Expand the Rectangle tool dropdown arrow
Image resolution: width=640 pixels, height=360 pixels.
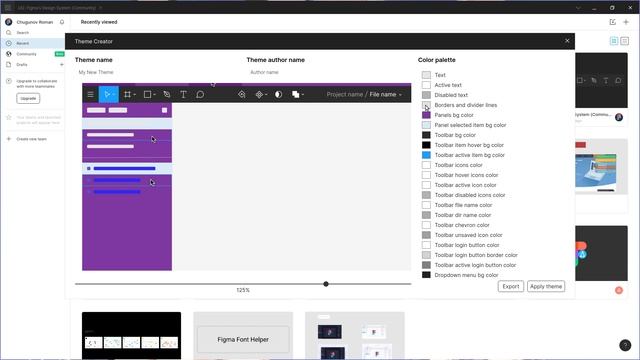(x=154, y=95)
